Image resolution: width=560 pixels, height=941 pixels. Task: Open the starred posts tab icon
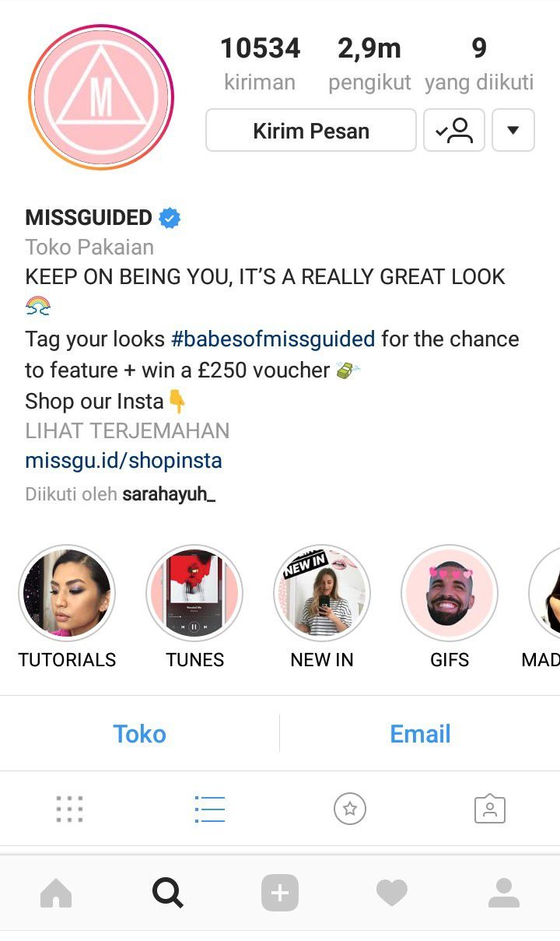pyautogui.click(x=350, y=809)
